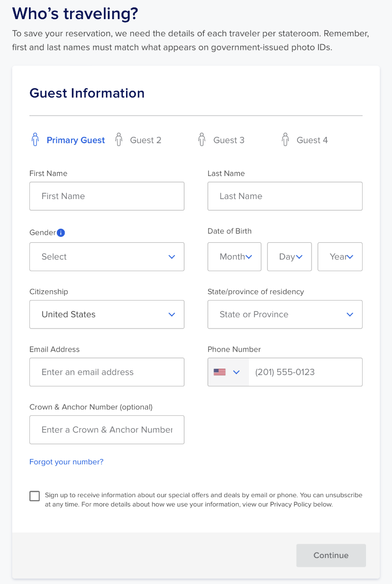This screenshot has width=392, height=584.
Task: Click the Primary Guest person icon
Action: [35, 140]
